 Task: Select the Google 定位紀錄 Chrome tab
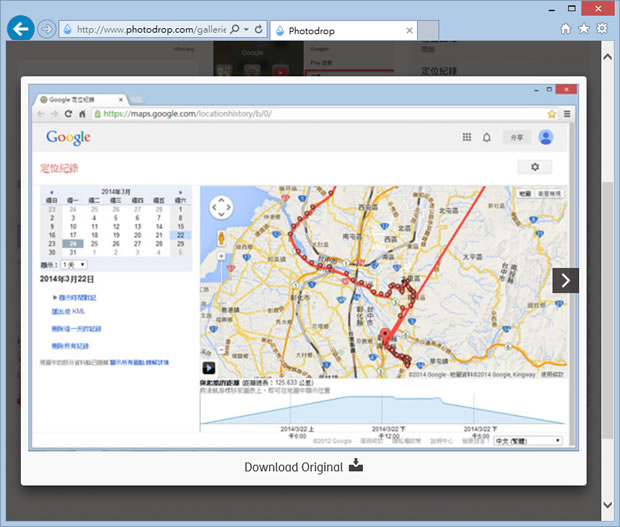[x=81, y=100]
